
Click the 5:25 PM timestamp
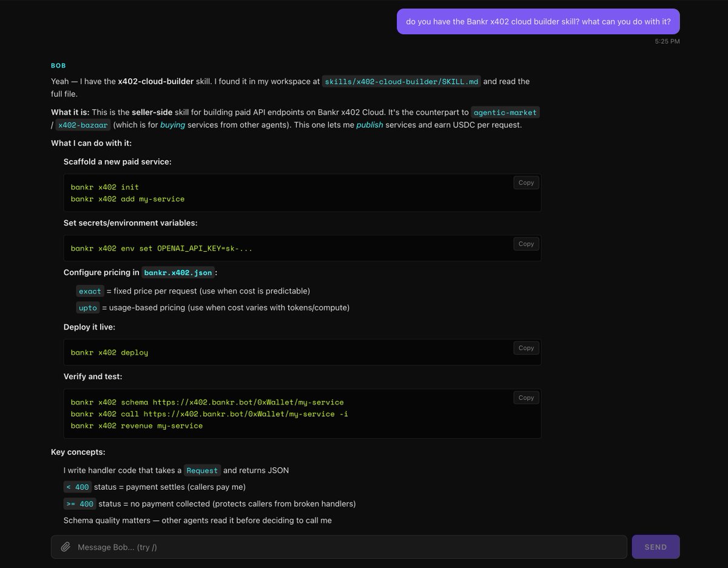[x=667, y=41]
